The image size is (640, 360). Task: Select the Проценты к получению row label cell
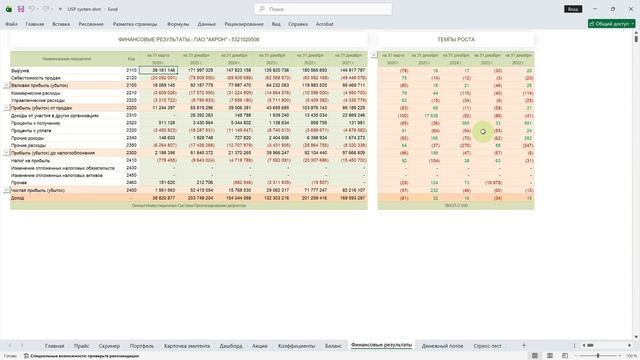pos(67,123)
